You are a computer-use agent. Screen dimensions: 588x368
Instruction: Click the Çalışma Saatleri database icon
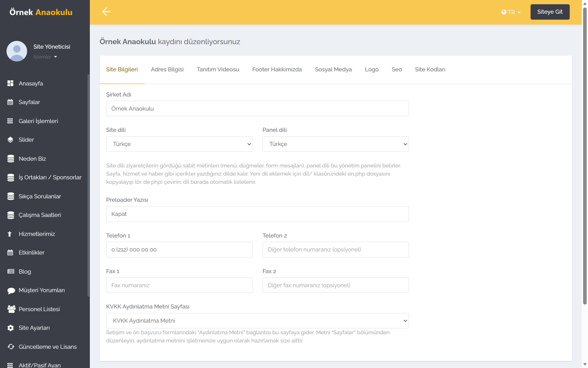point(11,215)
